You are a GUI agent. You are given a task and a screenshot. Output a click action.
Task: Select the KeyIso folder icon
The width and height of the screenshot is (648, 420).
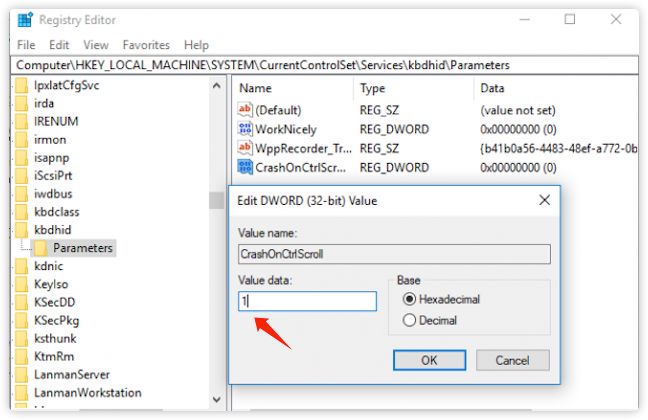click(21, 284)
